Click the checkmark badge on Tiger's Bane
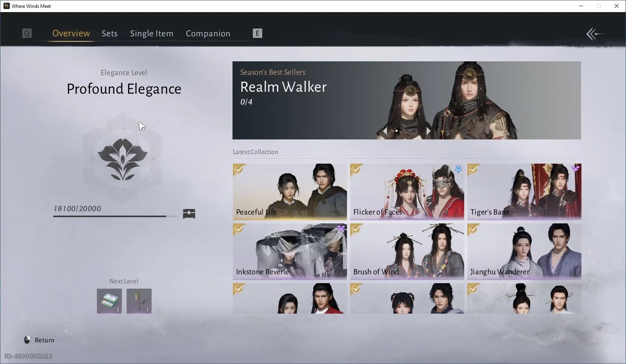Viewport: 626px width, 364px height. tap(474, 170)
